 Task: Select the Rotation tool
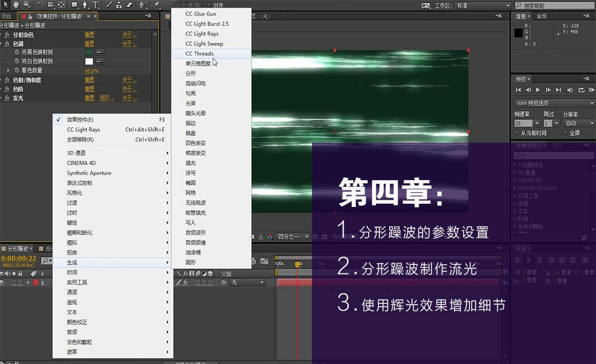click(x=40, y=5)
